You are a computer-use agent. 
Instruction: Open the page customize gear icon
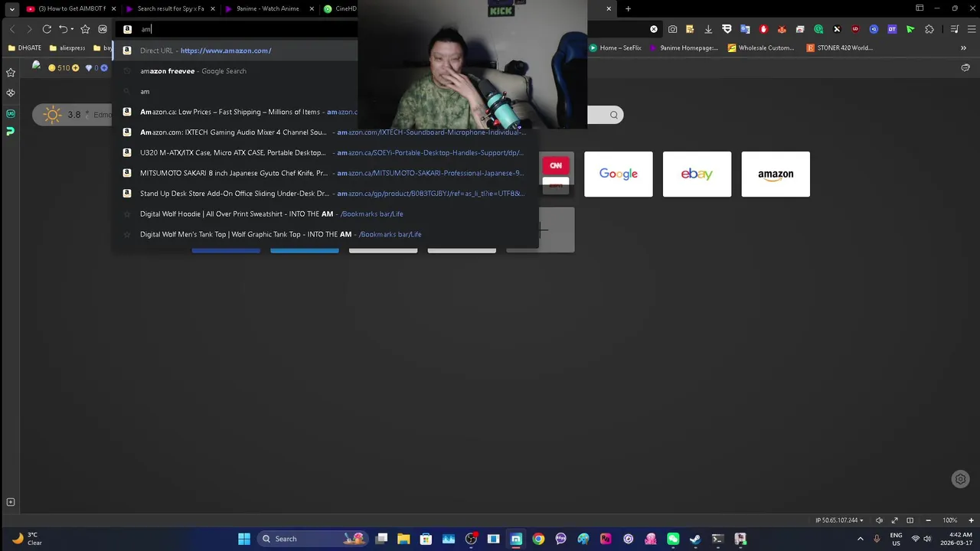(960, 480)
